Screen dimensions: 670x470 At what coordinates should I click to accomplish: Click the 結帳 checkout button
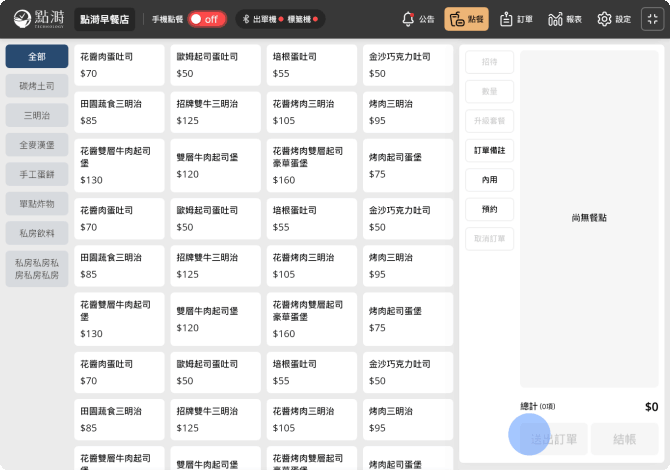click(x=624, y=439)
